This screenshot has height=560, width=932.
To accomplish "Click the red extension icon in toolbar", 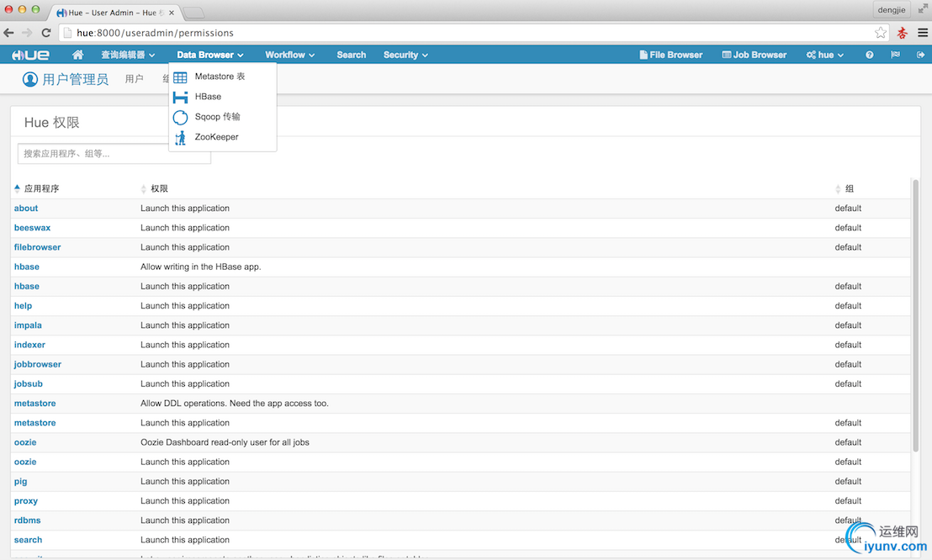I will (902, 33).
